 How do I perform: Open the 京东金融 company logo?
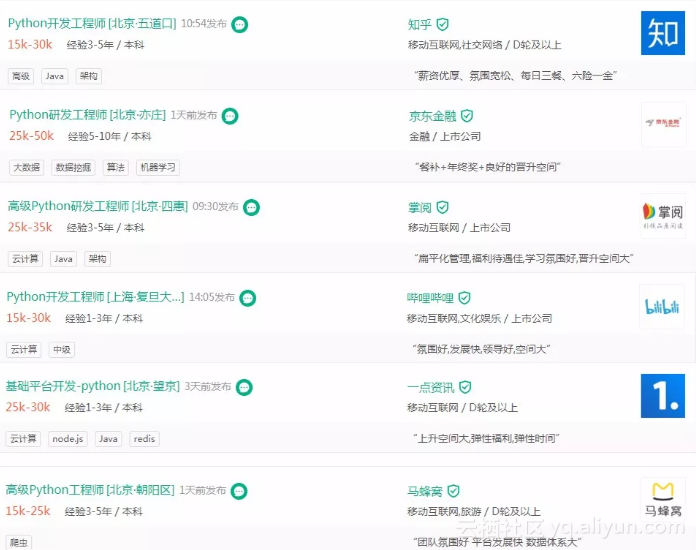point(663,124)
